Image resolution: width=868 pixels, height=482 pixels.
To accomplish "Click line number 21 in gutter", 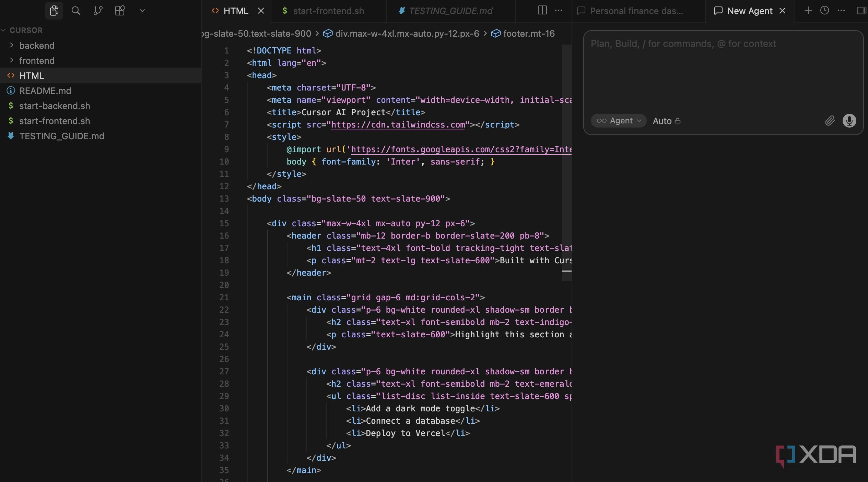I will pyautogui.click(x=224, y=298).
